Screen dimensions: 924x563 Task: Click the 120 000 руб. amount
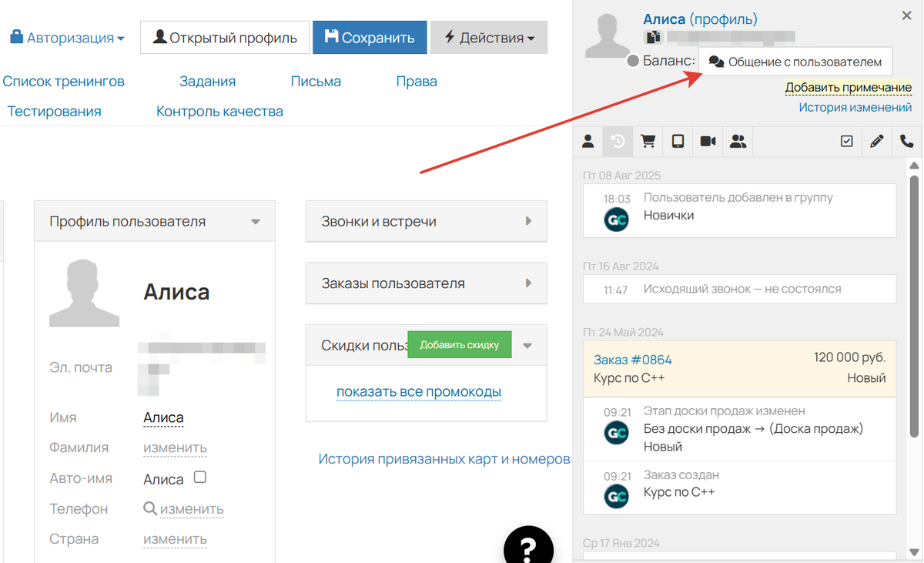pyautogui.click(x=849, y=358)
